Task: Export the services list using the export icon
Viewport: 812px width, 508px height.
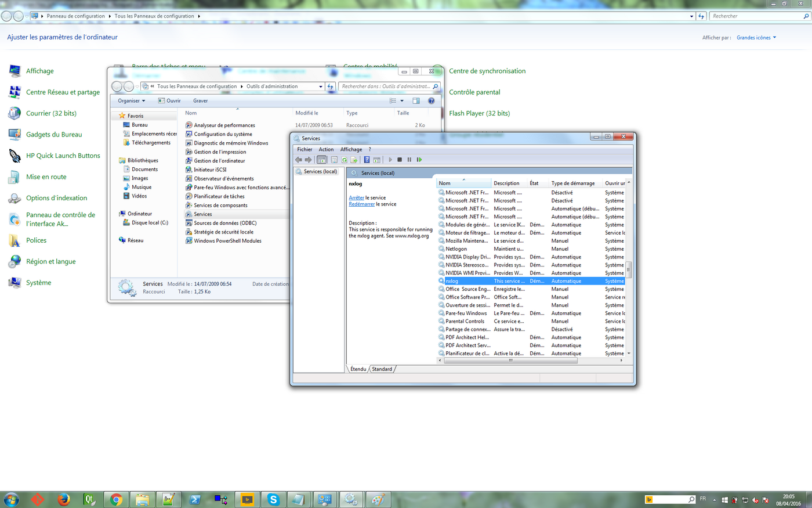Action: click(x=353, y=160)
